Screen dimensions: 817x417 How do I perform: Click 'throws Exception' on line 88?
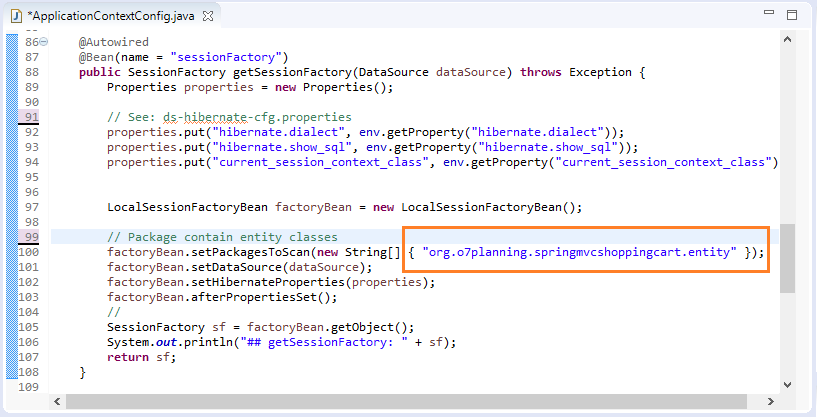[x=576, y=72]
